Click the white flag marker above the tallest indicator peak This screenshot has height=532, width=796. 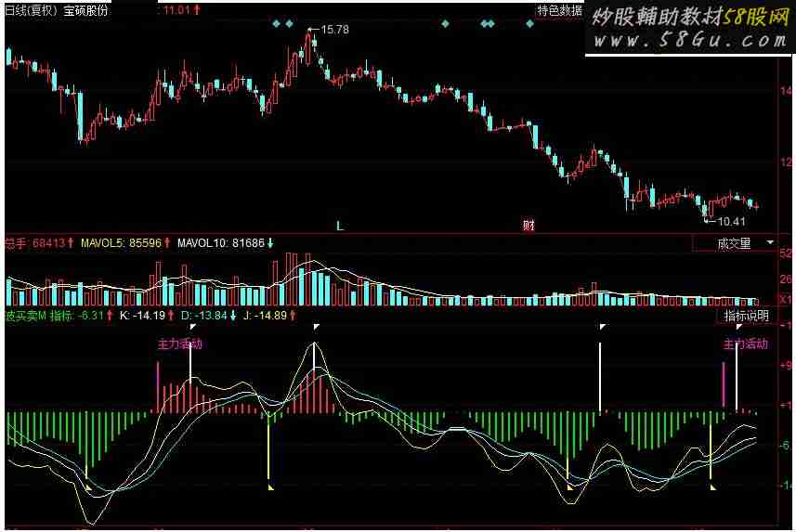pyautogui.click(x=317, y=327)
